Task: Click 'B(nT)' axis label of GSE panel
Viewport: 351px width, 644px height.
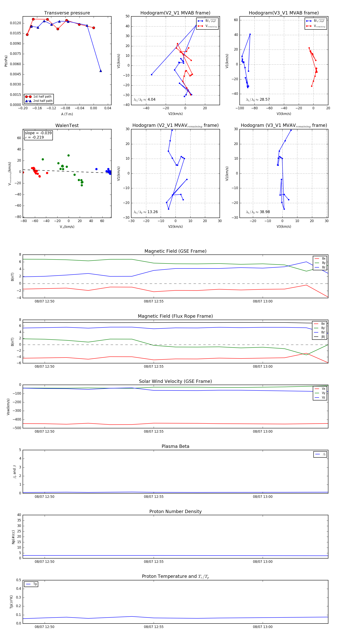Action: point(12,277)
